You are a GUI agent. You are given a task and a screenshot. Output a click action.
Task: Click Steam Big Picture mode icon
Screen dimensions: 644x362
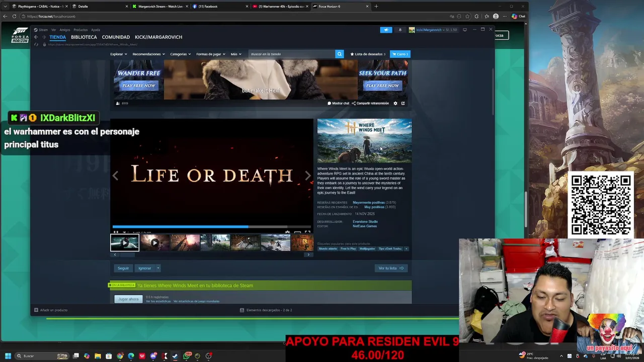(x=464, y=30)
